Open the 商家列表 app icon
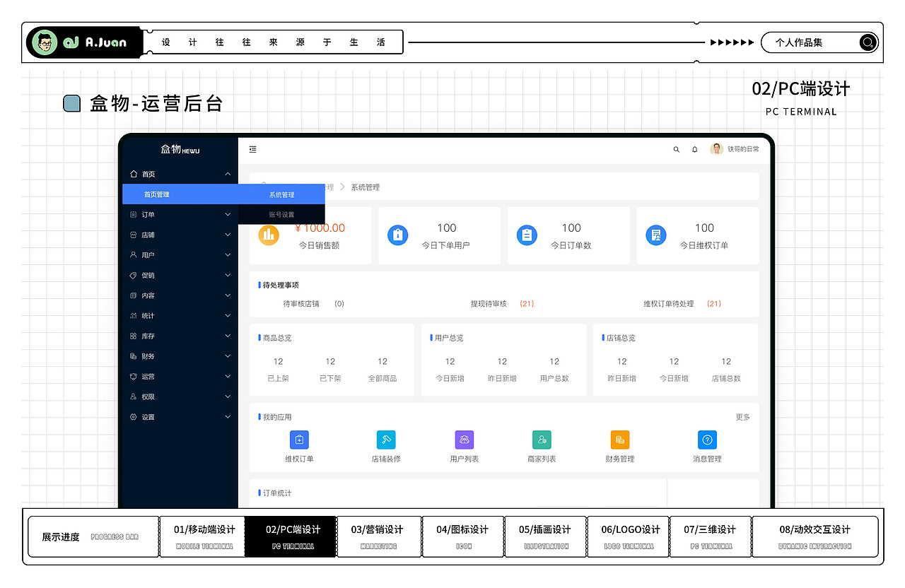Screen dimensions: 905x588 (x=542, y=440)
